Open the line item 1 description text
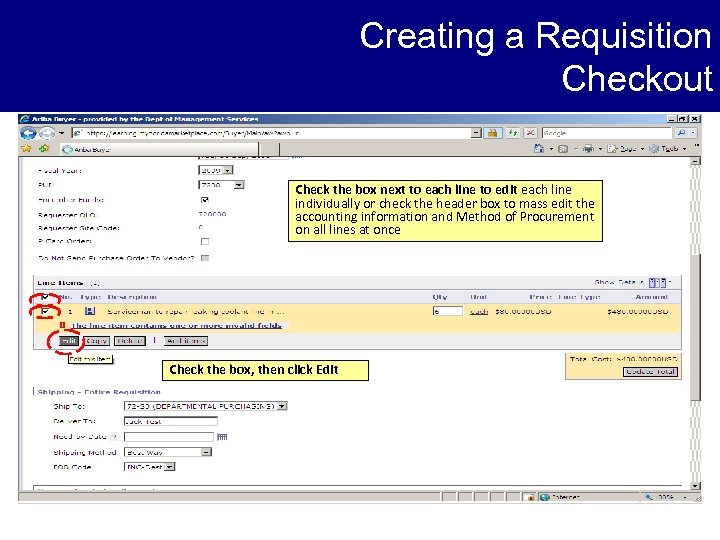The image size is (720, 540). 196,311
